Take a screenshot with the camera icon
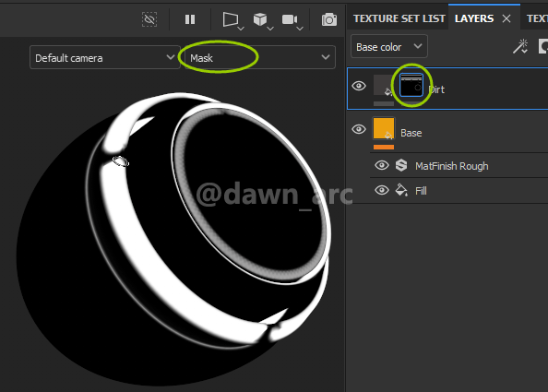The width and height of the screenshot is (548, 392). (329, 20)
